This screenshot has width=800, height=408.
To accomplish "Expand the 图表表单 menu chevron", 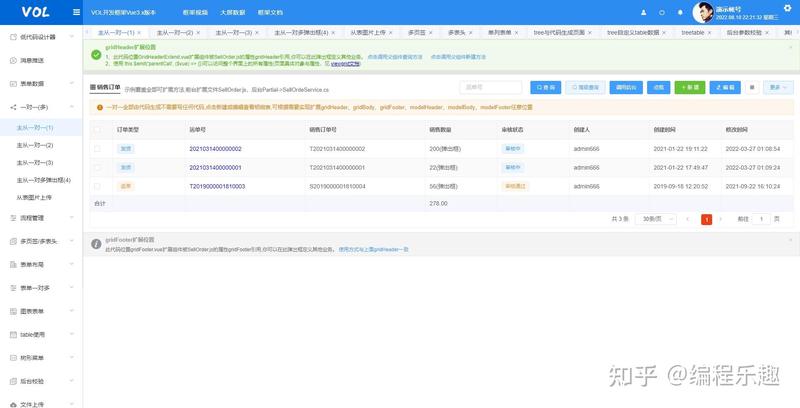I will (71, 311).
